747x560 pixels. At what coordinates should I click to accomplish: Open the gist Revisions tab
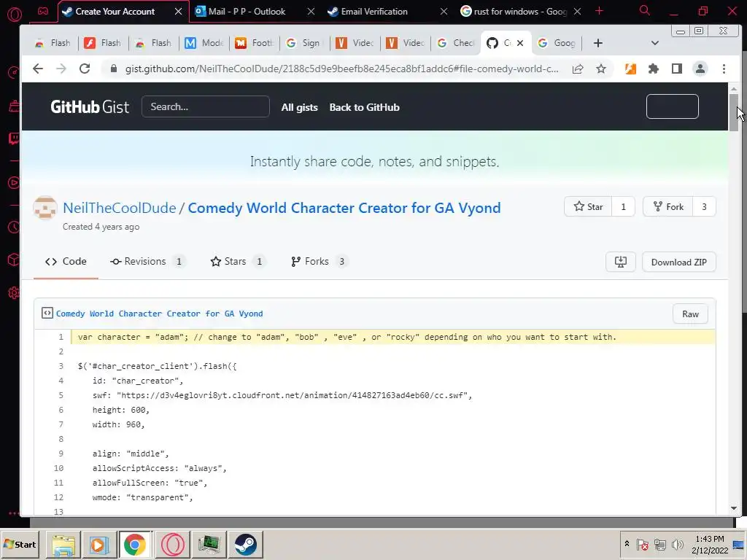pos(147,262)
